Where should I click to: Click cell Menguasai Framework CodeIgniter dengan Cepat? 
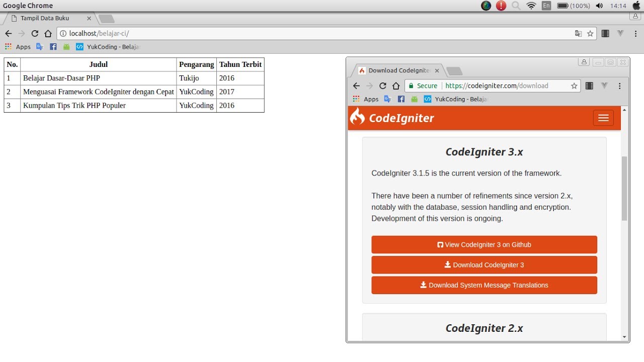point(99,92)
